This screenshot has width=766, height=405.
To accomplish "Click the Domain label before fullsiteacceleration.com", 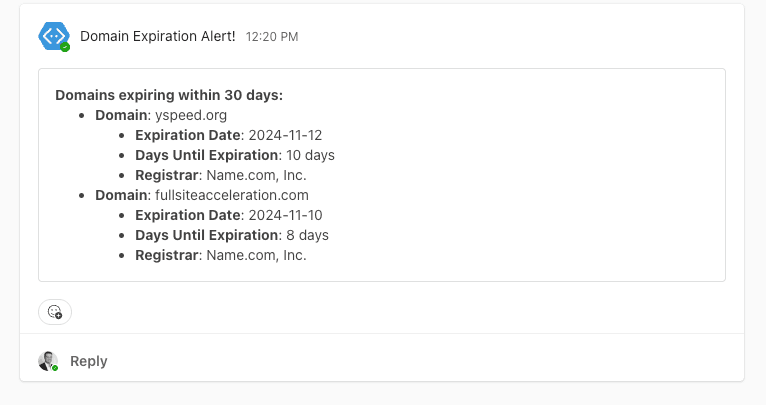I will 121,195.
